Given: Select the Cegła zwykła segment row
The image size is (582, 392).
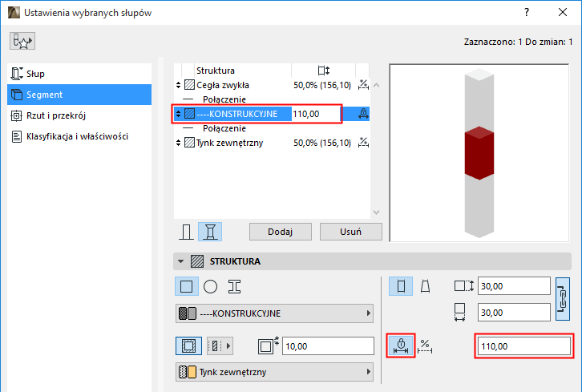Looking at the screenshot, I should point(271,85).
